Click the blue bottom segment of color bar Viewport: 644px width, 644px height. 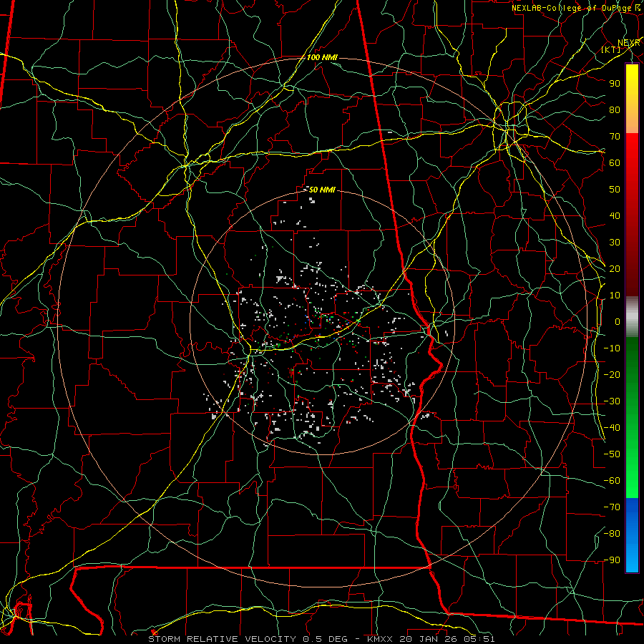click(632, 535)
